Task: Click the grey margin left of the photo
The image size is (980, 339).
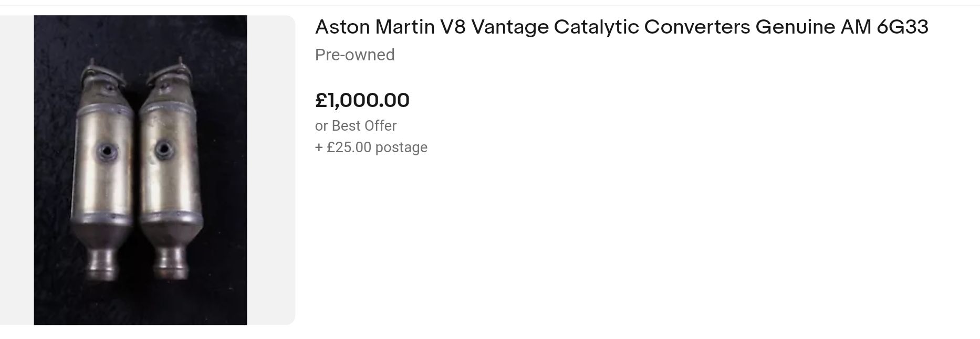Action: click(17, 169)
